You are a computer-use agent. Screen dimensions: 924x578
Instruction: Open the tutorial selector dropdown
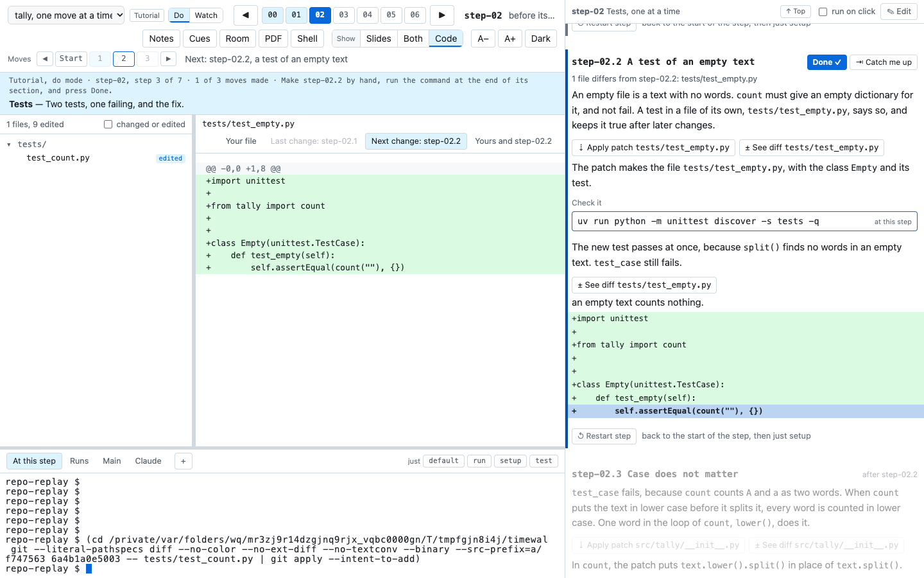(x=66, y=15)
